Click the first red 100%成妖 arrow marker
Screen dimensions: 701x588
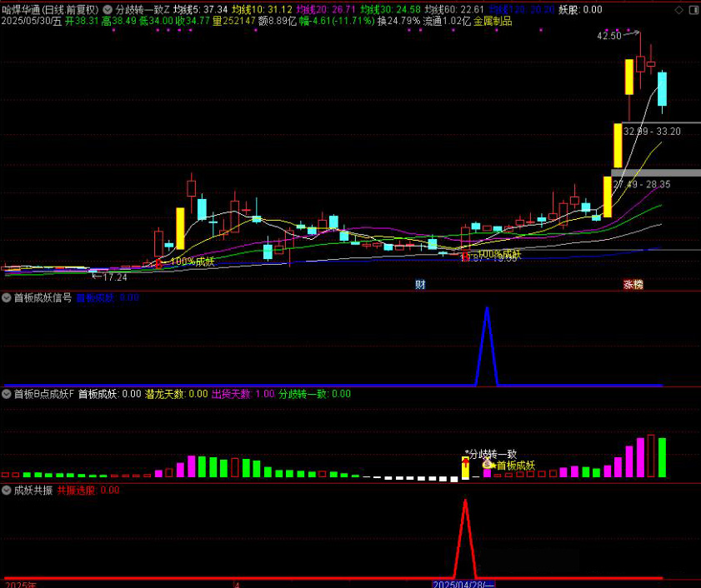pyautogui.click(x=158, y=262)
